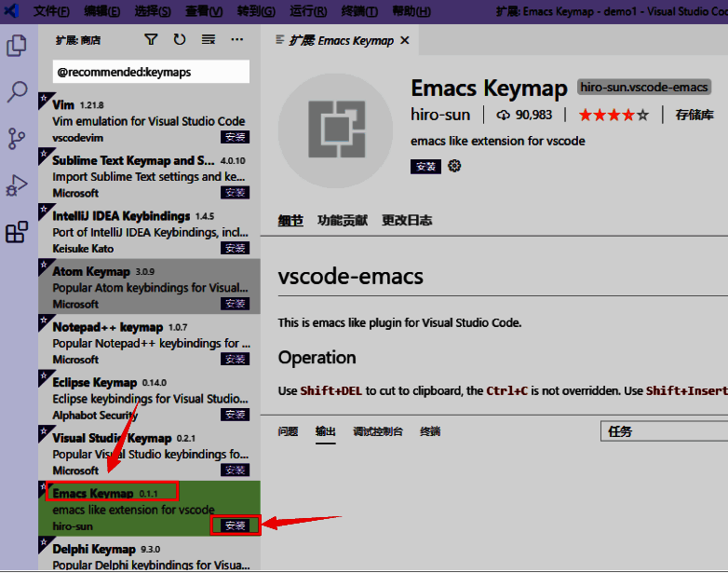The image size is (728, 573).
Task: Open the Search view in activity bar
Action: pyautogui.click(x=17, y=91)
